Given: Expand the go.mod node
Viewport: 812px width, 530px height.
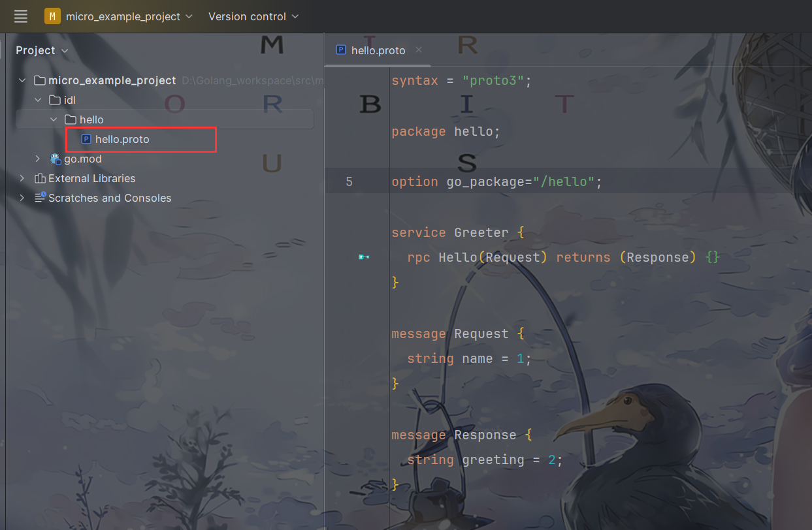Looking at the screenshot, I should click(38, 159).
